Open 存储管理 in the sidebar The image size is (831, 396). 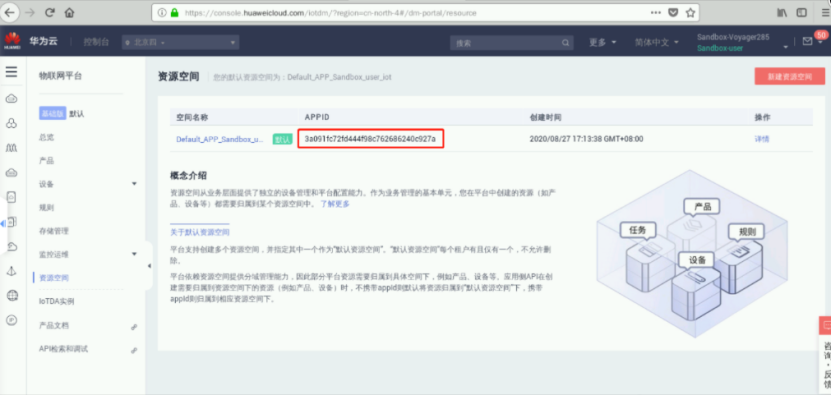(x=54, y=231)
